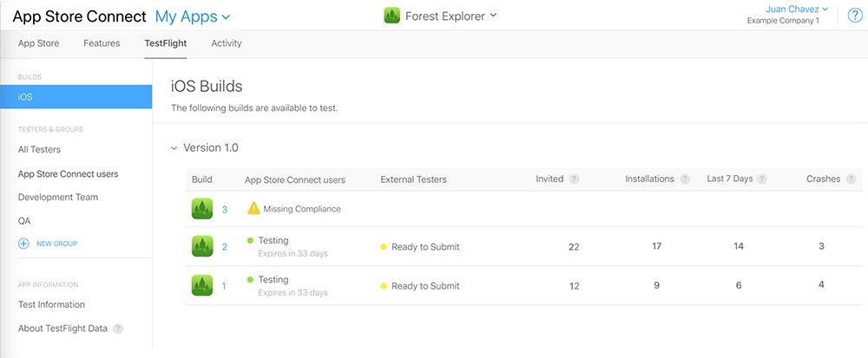The height and width of the screenshot is (358, 868).
Task: Click the help icon beside Last 7 Days
Action: [x=762, y=179]
